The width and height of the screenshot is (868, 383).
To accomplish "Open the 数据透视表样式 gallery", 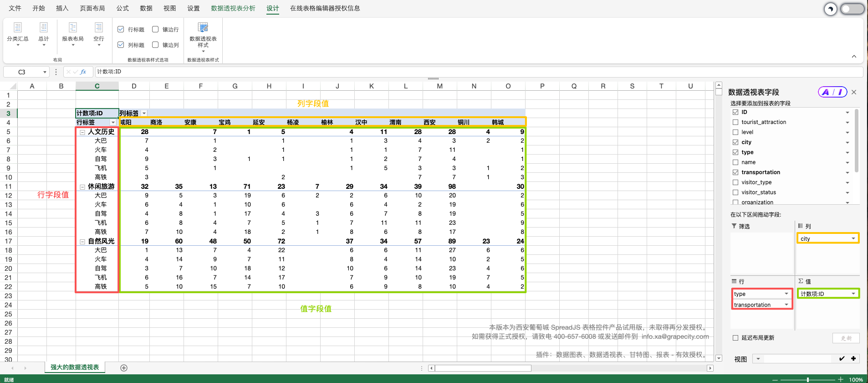I will tap(203, 36).
